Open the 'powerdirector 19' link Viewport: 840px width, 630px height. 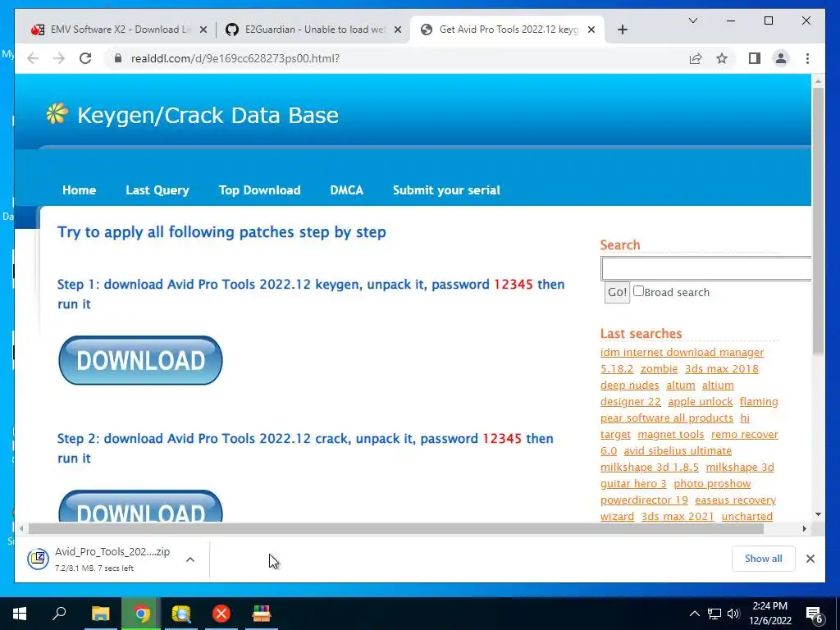coord(644,500)
